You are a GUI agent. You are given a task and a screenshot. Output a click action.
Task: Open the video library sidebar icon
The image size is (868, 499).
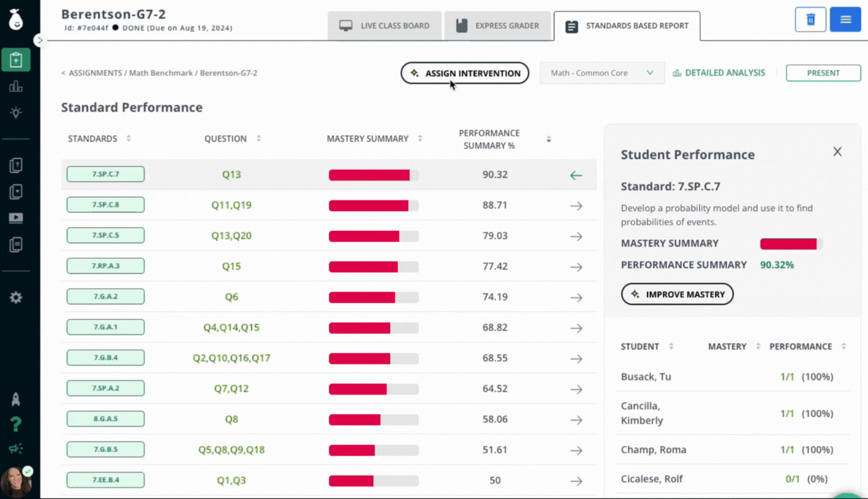click(16, 219)
